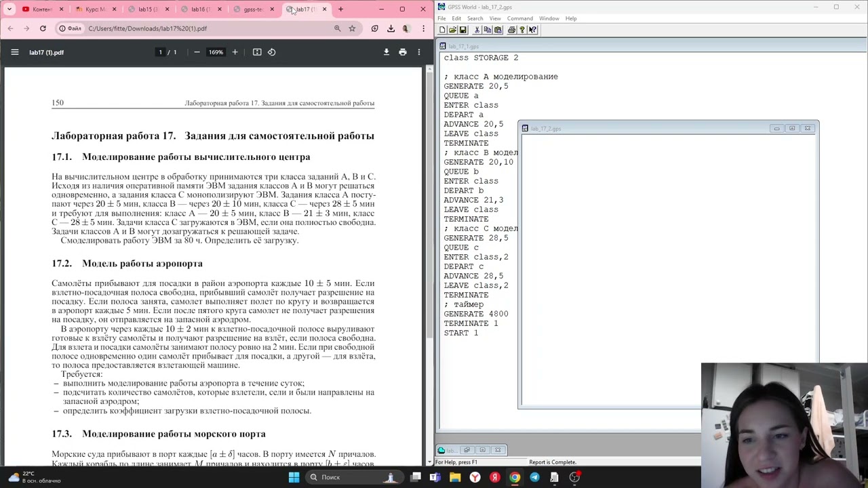
Task: Click the Open file icon in GPSS World
Action: (x=452, y=30)
